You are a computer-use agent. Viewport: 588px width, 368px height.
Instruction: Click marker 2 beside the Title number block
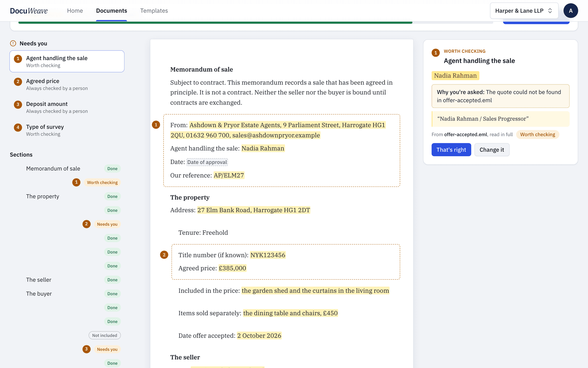[164, 255]
